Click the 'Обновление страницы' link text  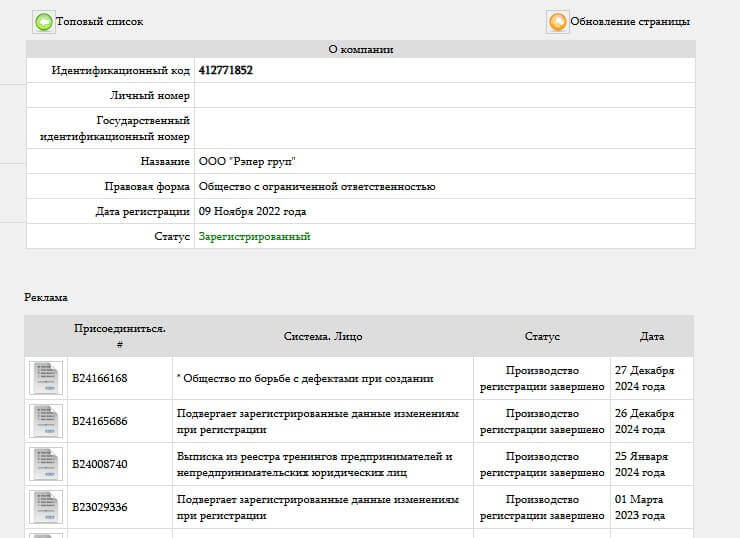click(x=629, y=22)
